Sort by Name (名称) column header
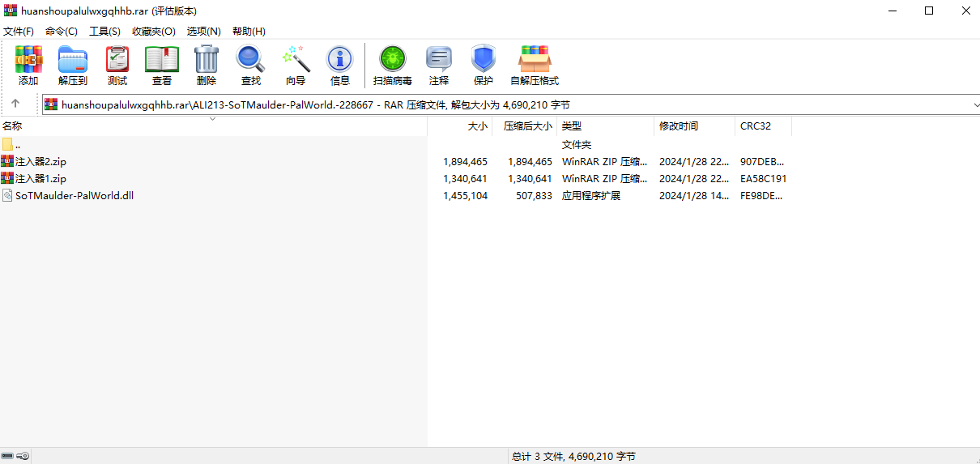980x464 pixels. coord(214,126)
